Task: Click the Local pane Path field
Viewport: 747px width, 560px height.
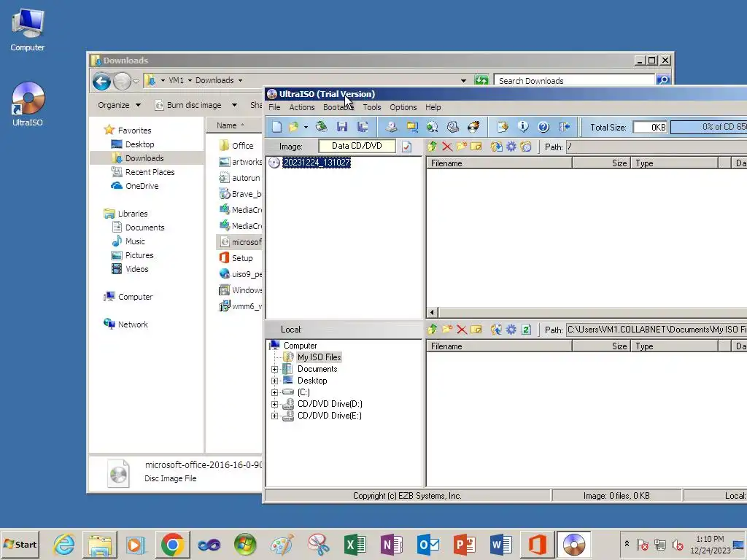Action: pos(657,329)
